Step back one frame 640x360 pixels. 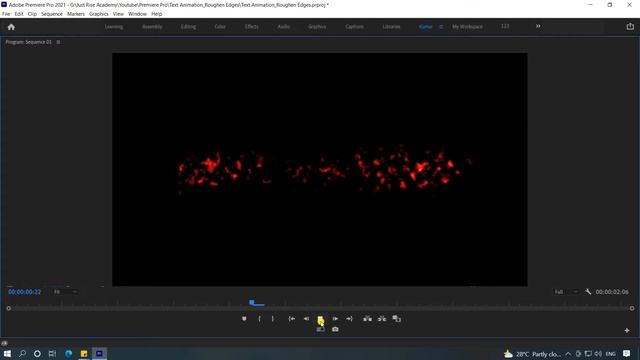[306, 319]
